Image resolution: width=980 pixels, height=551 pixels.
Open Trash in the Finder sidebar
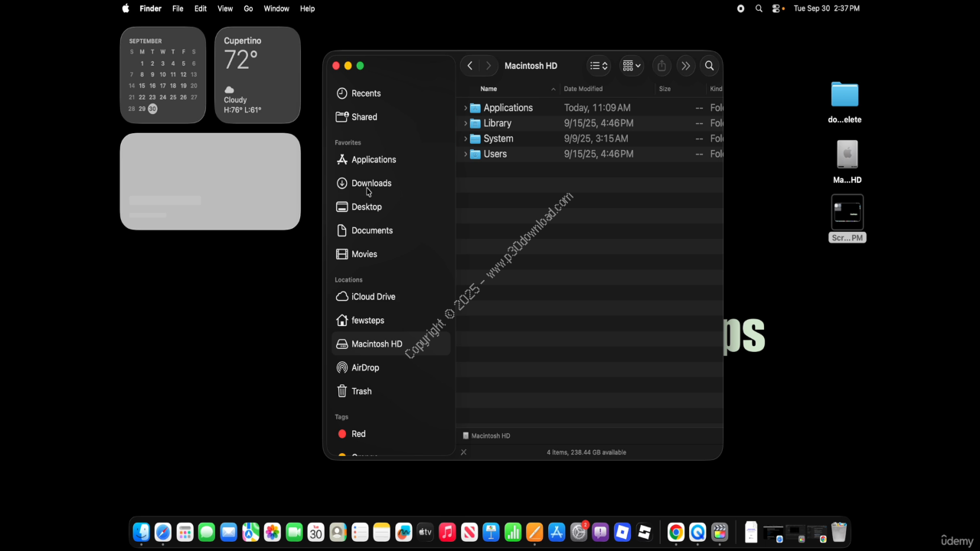[361, 391]
